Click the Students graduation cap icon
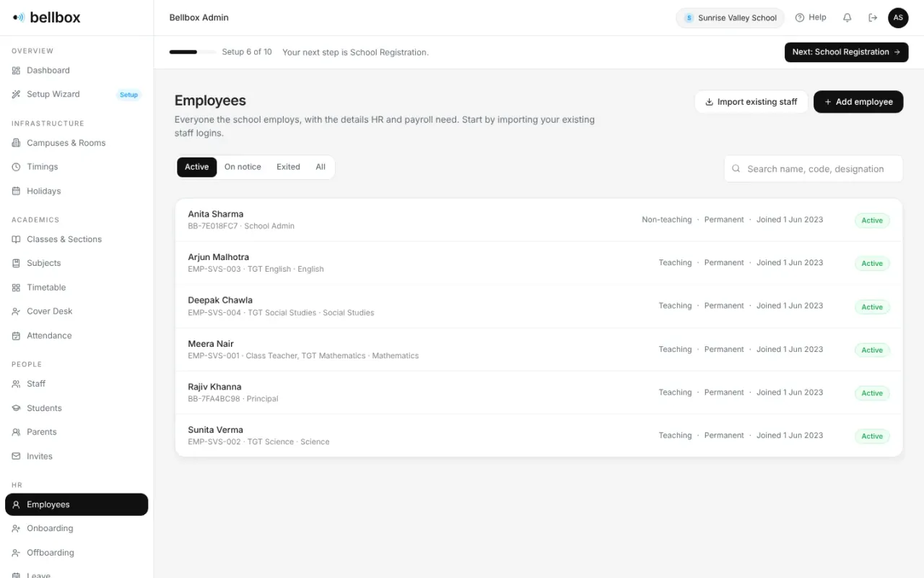Viewport: 924px width, 578px height. pos(16,408)
